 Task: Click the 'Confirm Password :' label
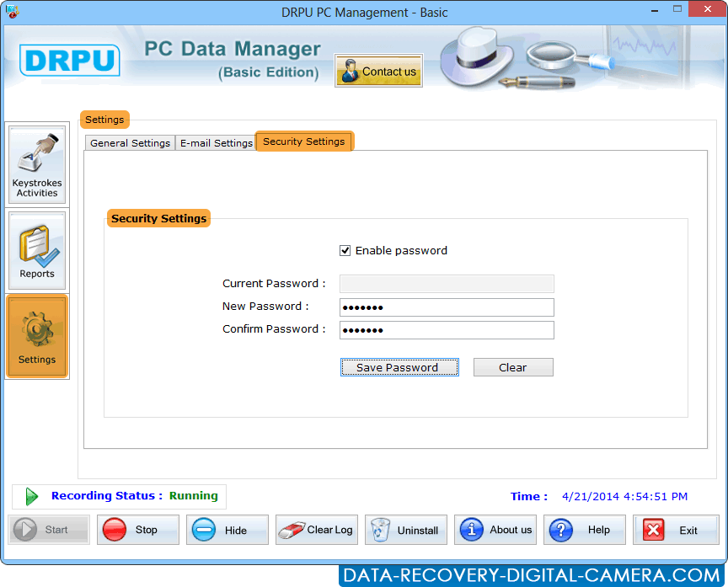(274, 329)
